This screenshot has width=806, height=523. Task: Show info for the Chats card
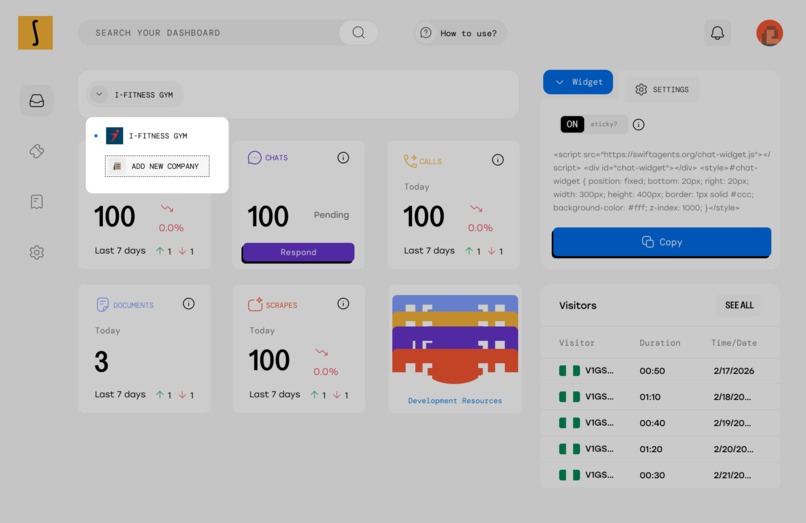click(343, 157)
